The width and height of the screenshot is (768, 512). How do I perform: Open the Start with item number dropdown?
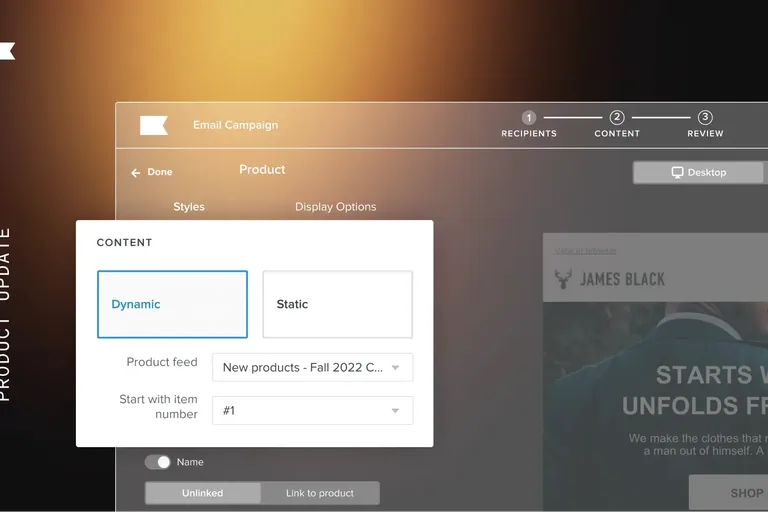(312, 411)
